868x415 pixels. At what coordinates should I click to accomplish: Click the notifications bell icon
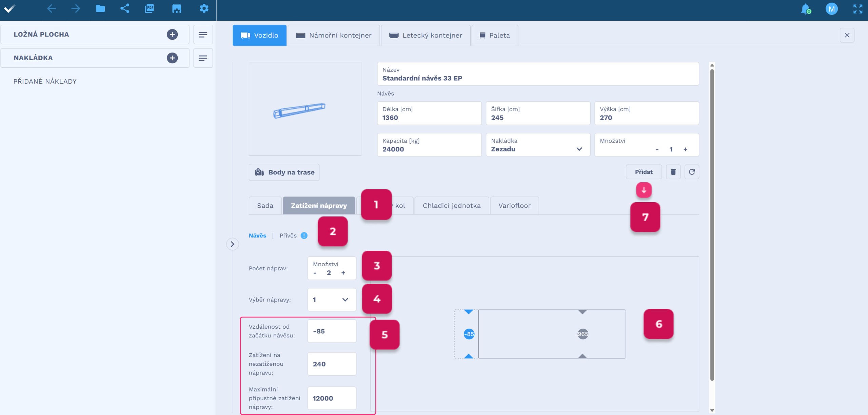[x=806, y=9]
